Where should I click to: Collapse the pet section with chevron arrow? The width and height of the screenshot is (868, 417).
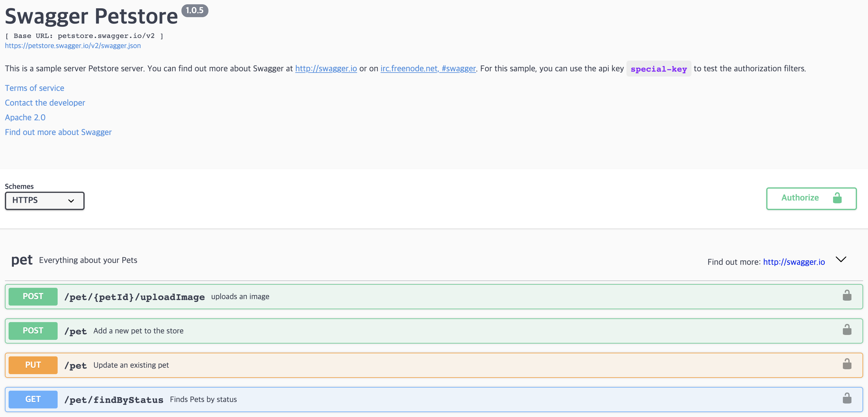(841, 260)
